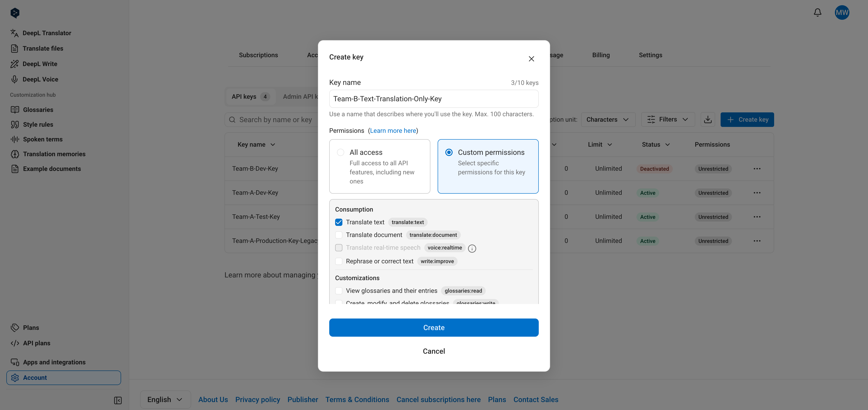Viewport: 868px width, 410px height.
Task: Click Deactivated status badge
Action: click(x=654, y=169)
